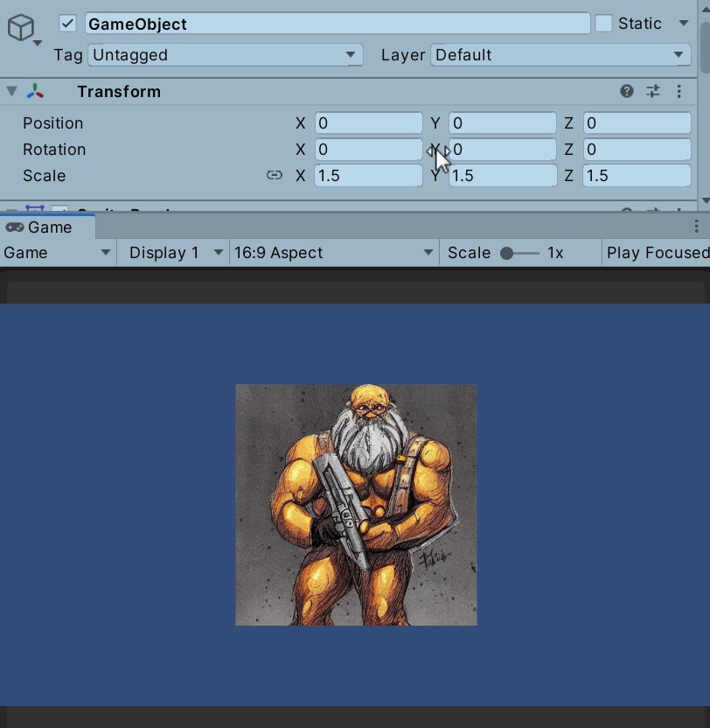Click the Transform component title
Image resolution: width=710 pixels, height=728 pixels.
click(119, 92)
